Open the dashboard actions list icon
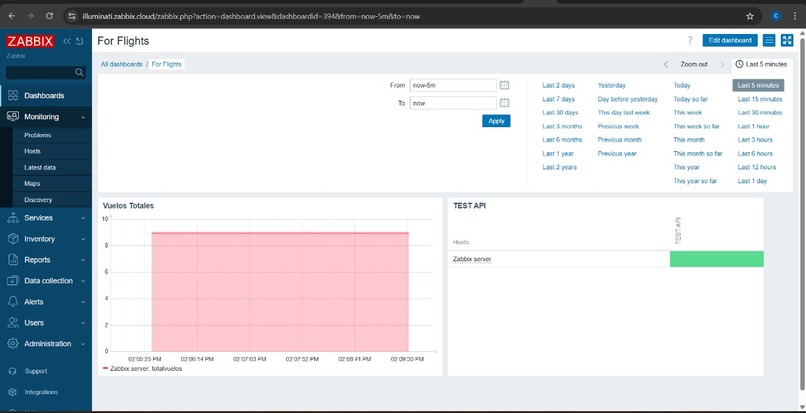Viewport: 806px width, 413px height. click(x=769, y=40)
